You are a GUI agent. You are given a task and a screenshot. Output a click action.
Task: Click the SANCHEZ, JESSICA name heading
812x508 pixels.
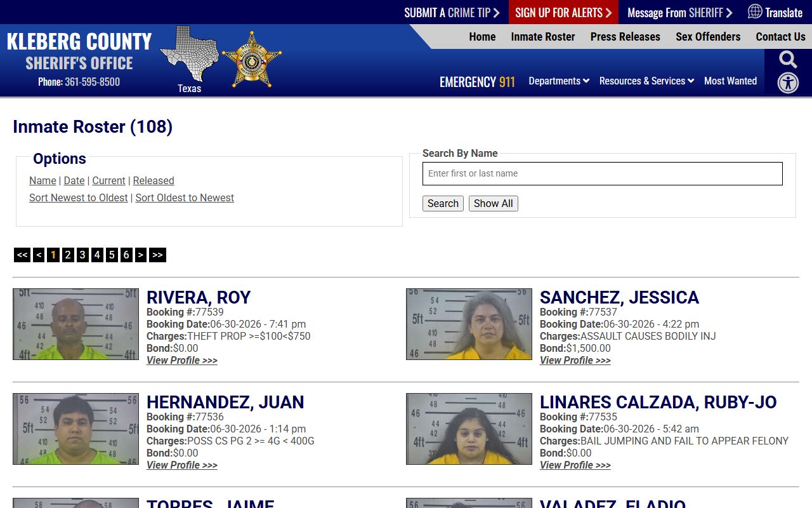click(x=619, y=297)
